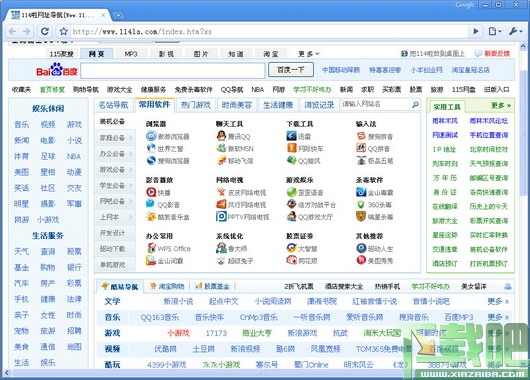Click the browser address bar
The image size is (530, 380).
[269, 31]
